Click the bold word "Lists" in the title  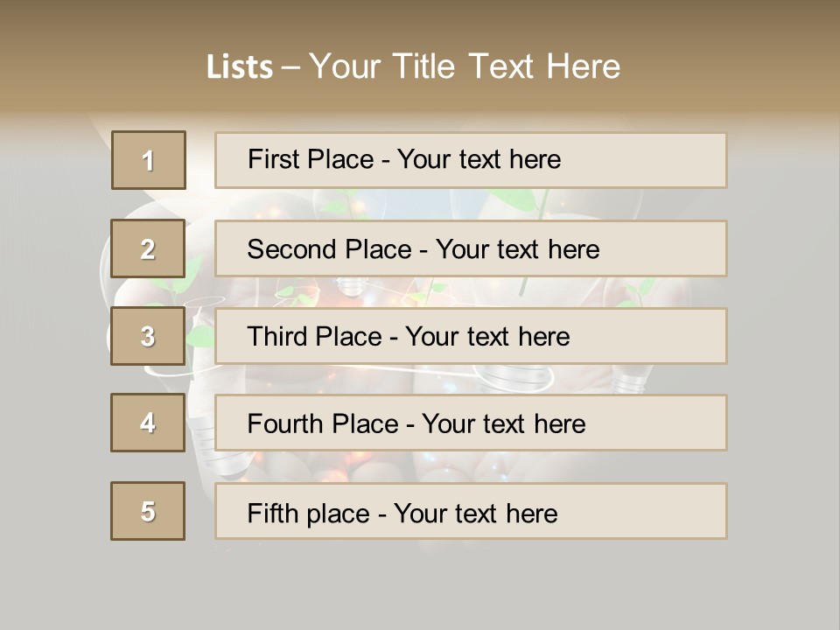coord(240,67)
